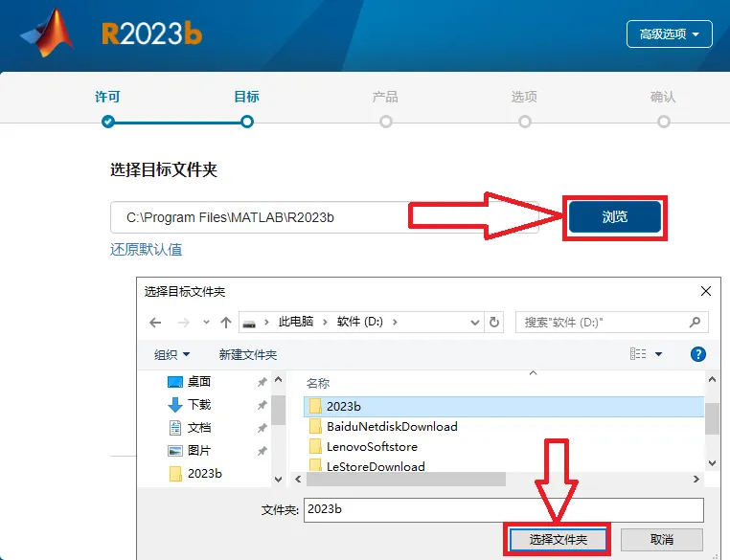Click 取消 button
The image size is (730, 560).
662,540
